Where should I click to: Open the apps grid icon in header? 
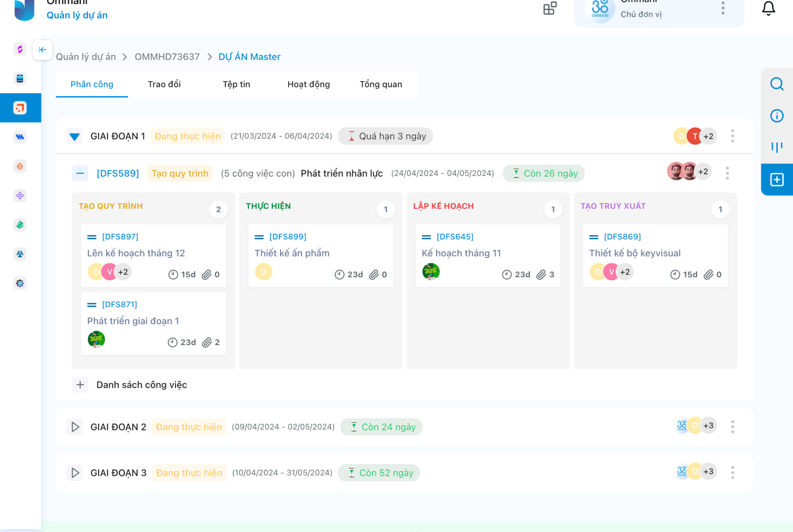pos(550,8)
